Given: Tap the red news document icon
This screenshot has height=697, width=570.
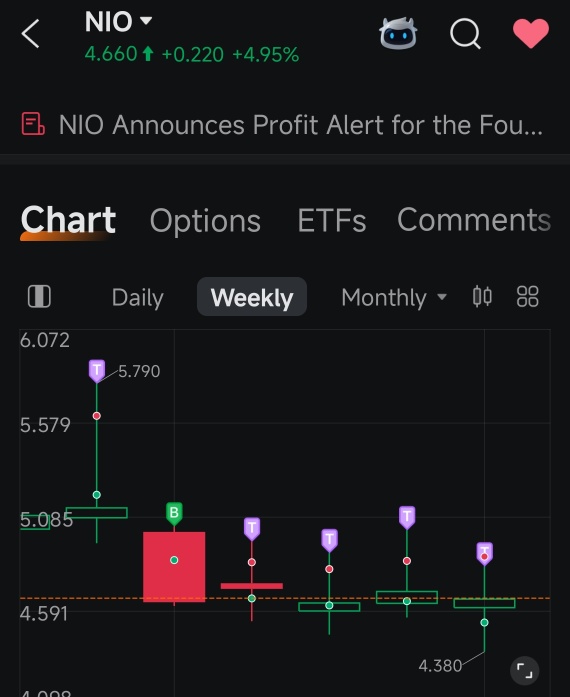Looking at the screenshot, I should (33, 124).
